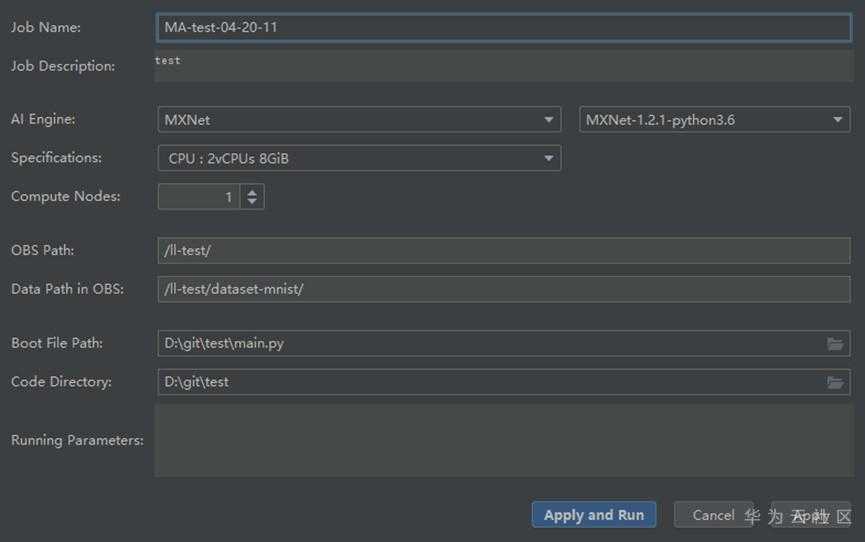Expand the MXNet-1.2.1-python3.6 version dropdown

[715, 120]
